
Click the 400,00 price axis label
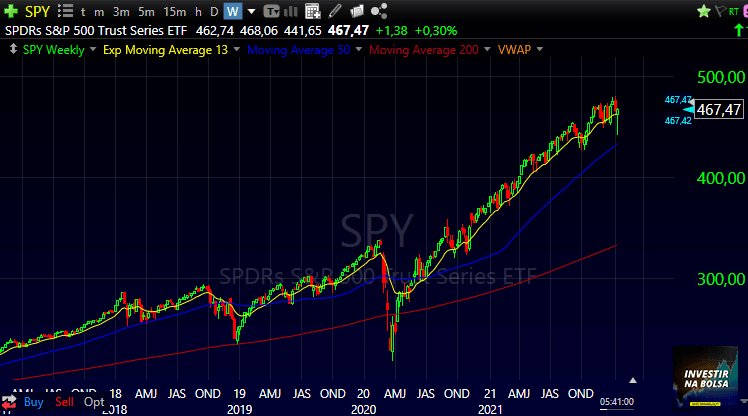(721, 178)
